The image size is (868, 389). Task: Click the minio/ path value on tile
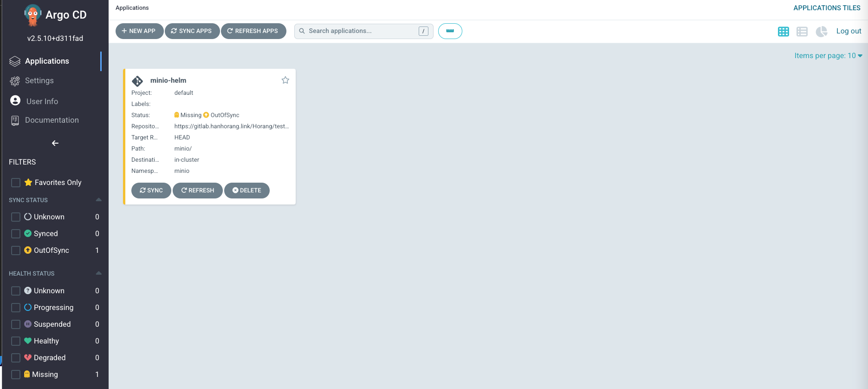pyautogui.click(x=183, y=149)
